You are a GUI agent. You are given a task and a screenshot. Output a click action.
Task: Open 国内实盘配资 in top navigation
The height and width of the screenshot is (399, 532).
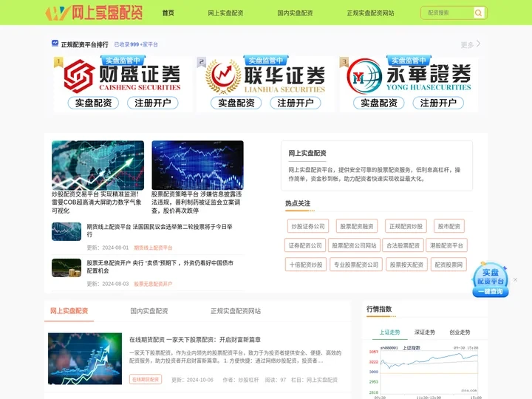pyautogui.click(x=295, y=13)
